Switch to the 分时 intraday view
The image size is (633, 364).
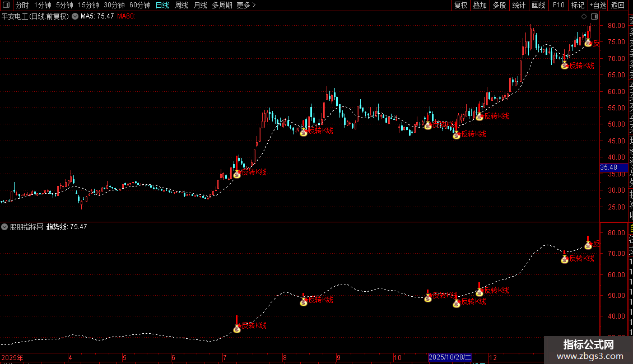[x=22, y=5]
